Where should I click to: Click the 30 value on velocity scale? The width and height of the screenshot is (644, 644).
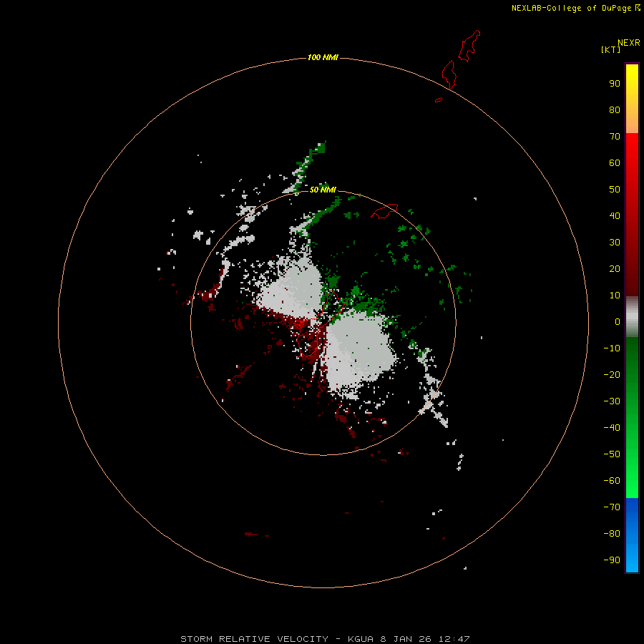click(615, 243)
